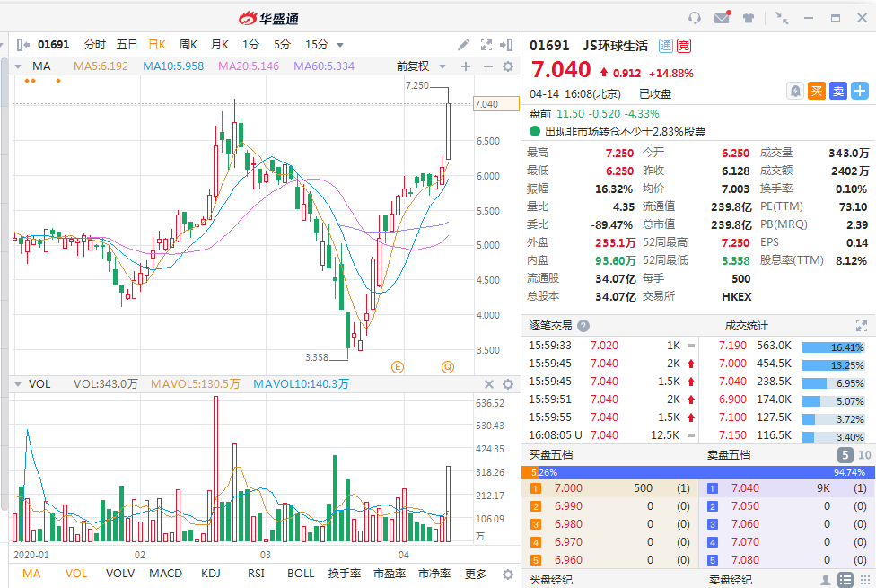Image resolution: width=876 pixels, height=588 pixels.
Task: Click the compact-mode arrows icon in title bar
Action: coord(782,18)
